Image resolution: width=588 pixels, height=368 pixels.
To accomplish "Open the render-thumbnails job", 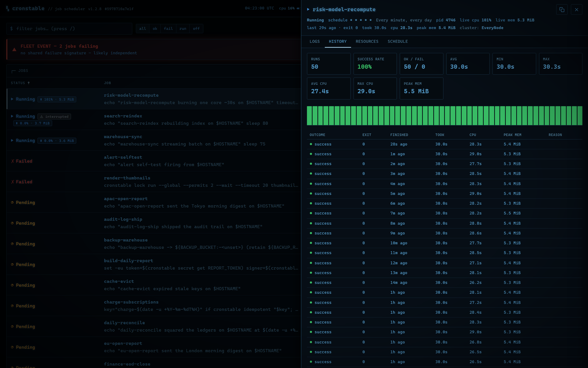I will [x=127, y=178].
